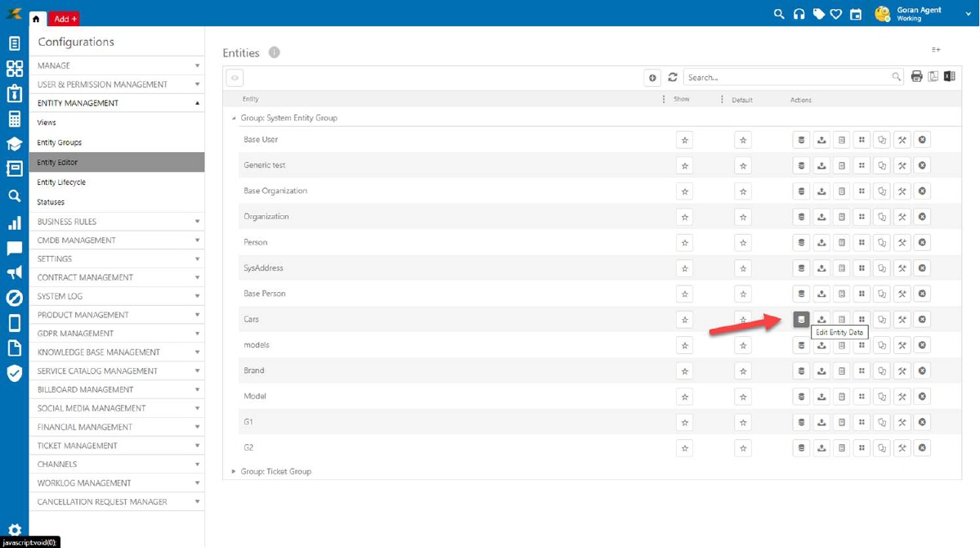The image size is (980, 548).
Task: Click the red Add + button
Action: [x=65, y=19]
